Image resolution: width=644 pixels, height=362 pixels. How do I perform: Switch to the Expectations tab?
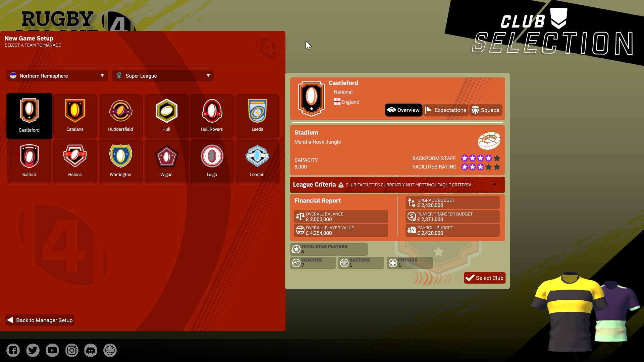click(445, 110)
